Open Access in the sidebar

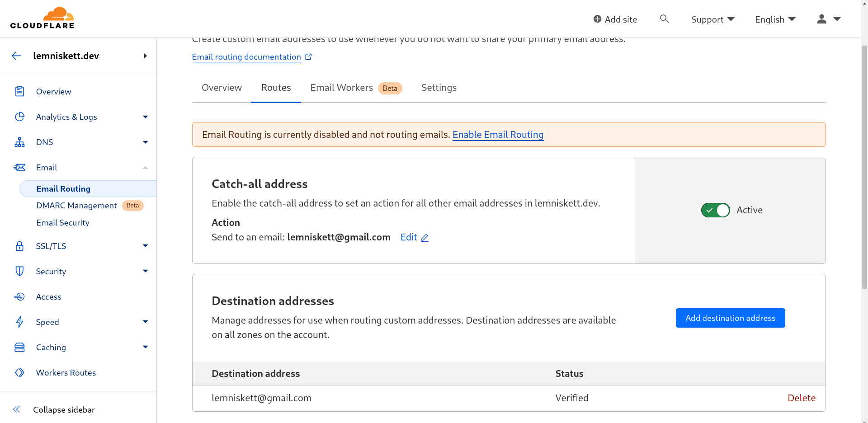click(x=48, y=296)
